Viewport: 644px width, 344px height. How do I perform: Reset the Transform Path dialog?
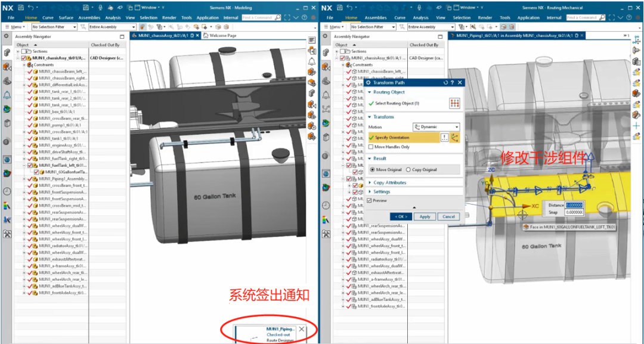point(446,82)
